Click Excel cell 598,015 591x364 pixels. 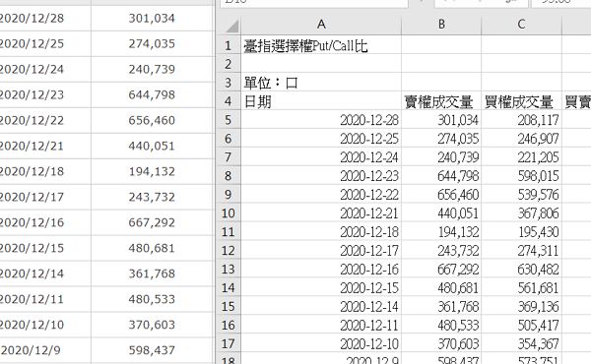(x=521, y=176)
